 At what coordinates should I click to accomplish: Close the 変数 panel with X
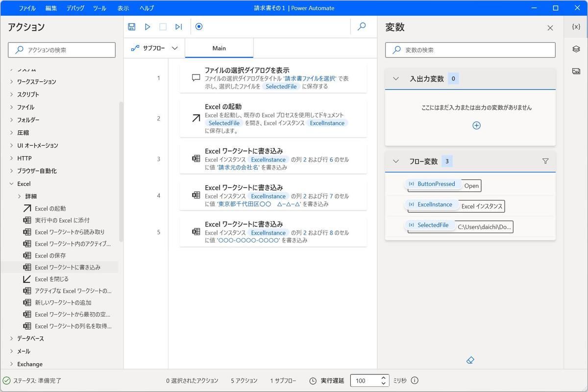pyautogui.click(x=550, y=28)
